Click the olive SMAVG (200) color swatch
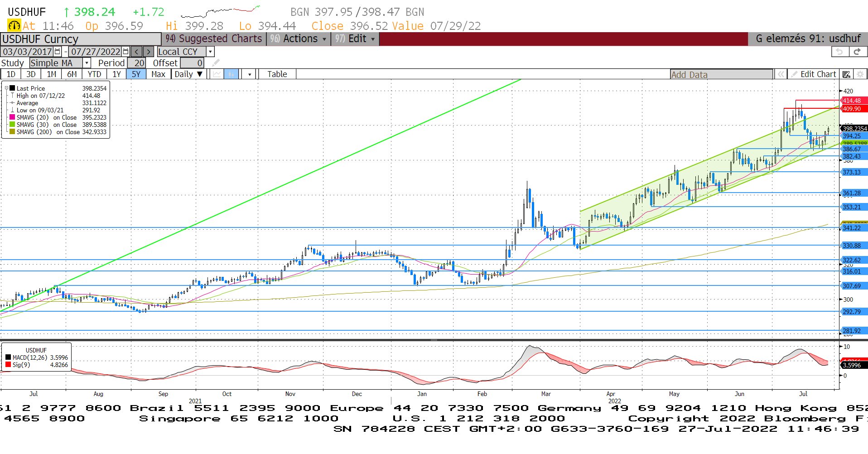The height and width of the screenshot is (454, 868). click(12, 132)
